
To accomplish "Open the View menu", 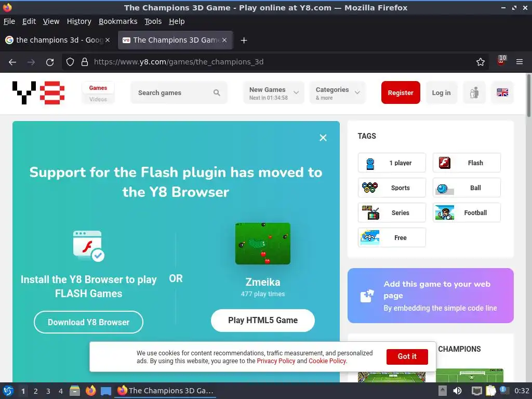I will pos(51,21).
